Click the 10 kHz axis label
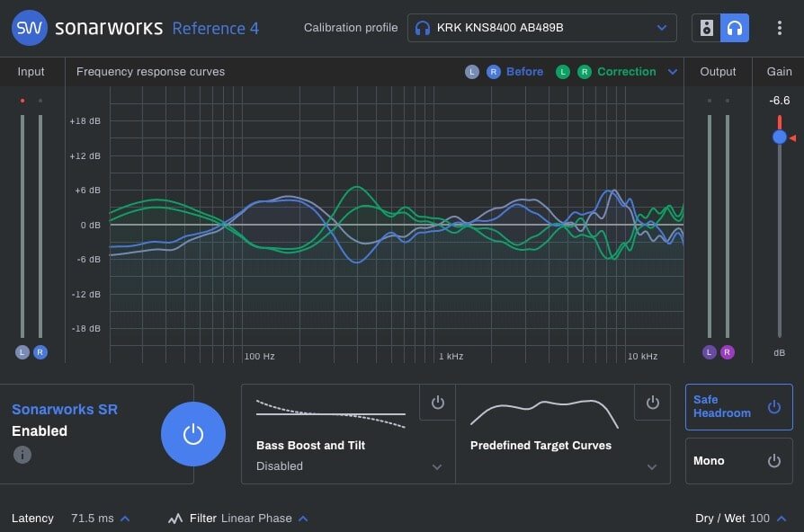Viewport: 804px width, 532px height. [x=643, y=356]
